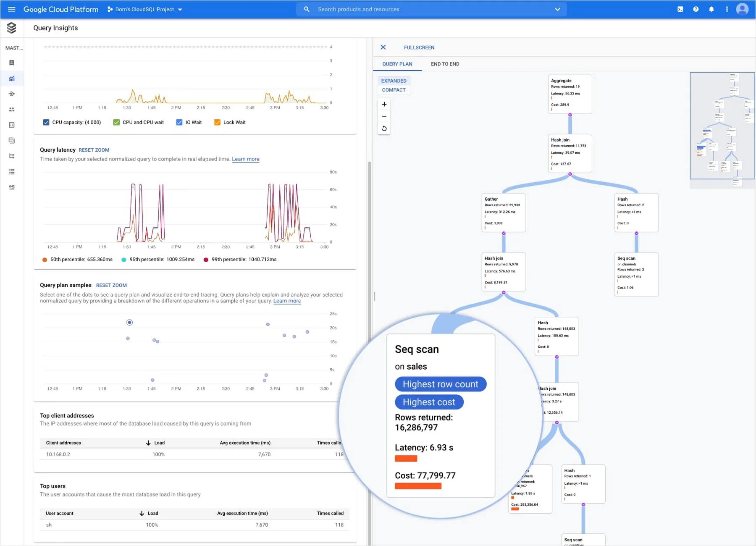The width and height of the screenshot is (756, 546).
Task: Click the Operations list icon in sidebar
Action: coord(11,171)
